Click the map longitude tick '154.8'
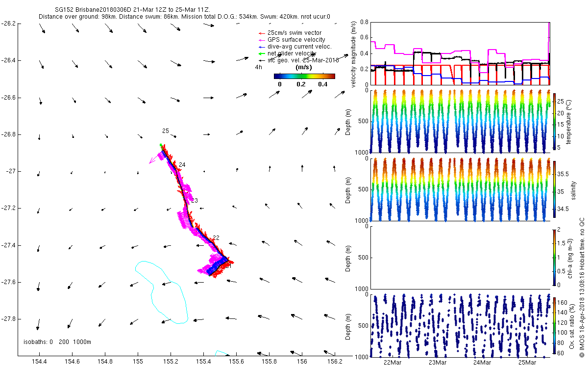The width and height of the screenshot is (588, 368). 104,362
